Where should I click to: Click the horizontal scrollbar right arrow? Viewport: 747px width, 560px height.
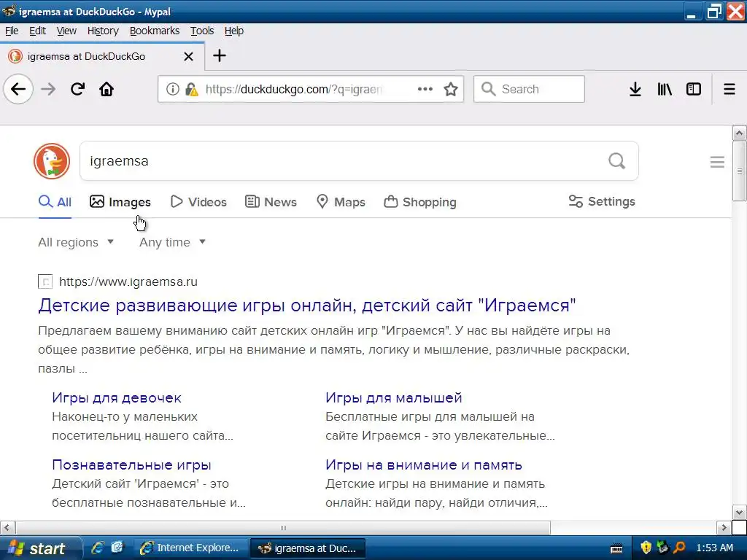pos(724,528)
